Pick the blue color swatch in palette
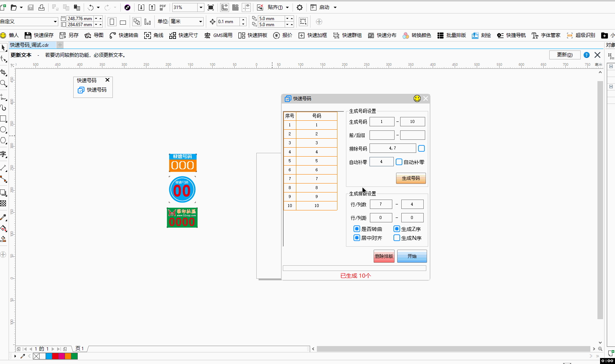Image resolution: width=615 pixels, height=364 pixels. coord(49,356)
